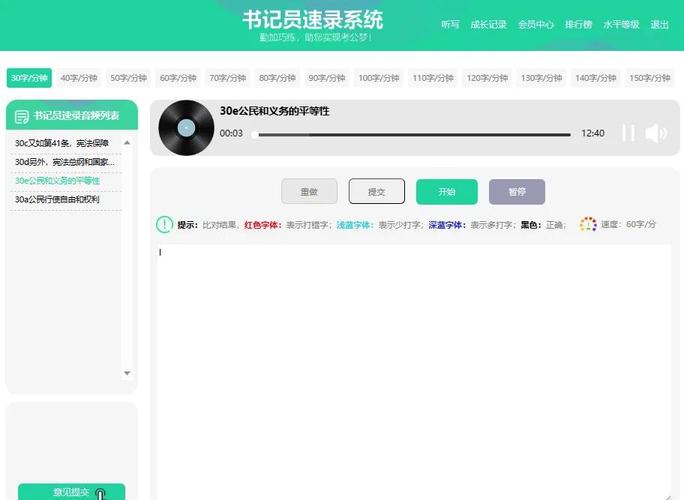Click the audio progress bar track

pyautogui.click(x=414, y=135)
